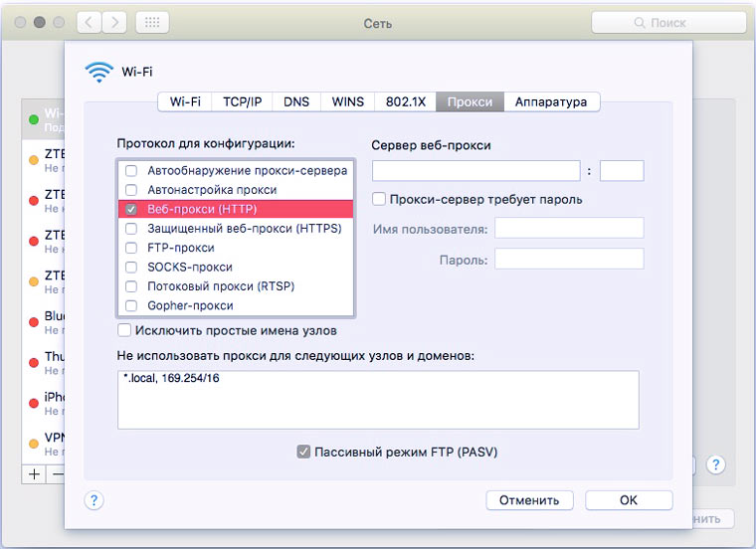Check Исключить простые имена узлов
The width and height of the screenshot is (756, 549).
[124, 330]
